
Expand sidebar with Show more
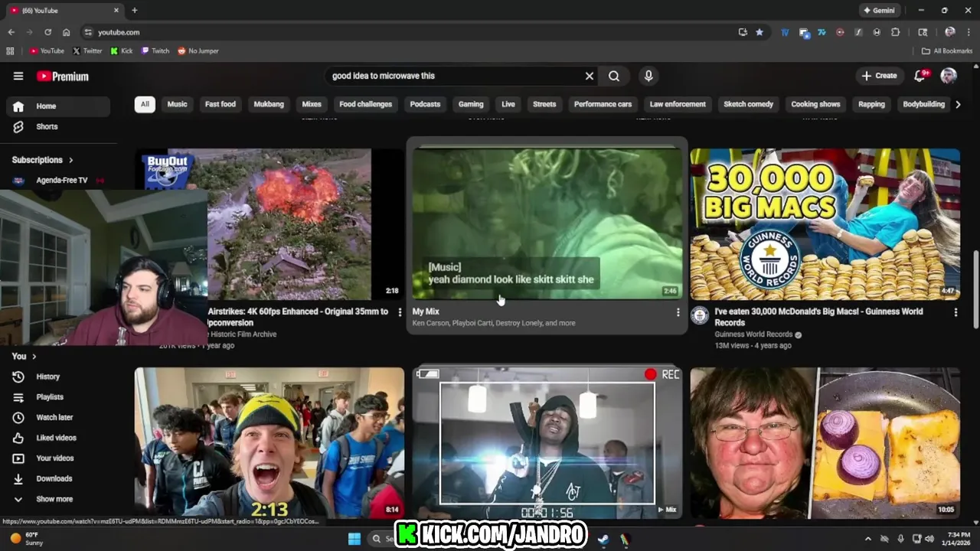click(60, 499)
